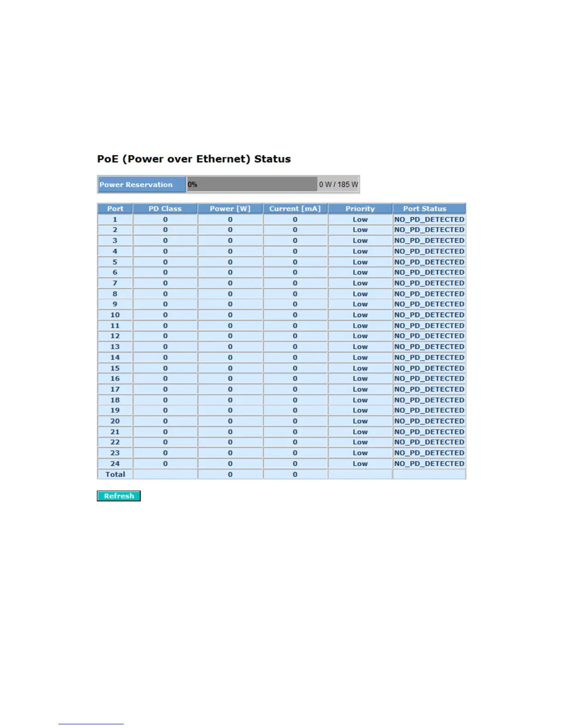Select port number 16 cell
The height and width of the screenshot is (728, 563).
[115, 379]
